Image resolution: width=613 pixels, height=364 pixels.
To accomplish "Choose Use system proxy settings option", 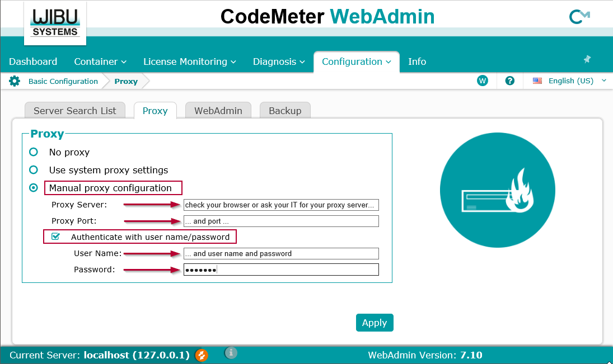I will 34,170.
